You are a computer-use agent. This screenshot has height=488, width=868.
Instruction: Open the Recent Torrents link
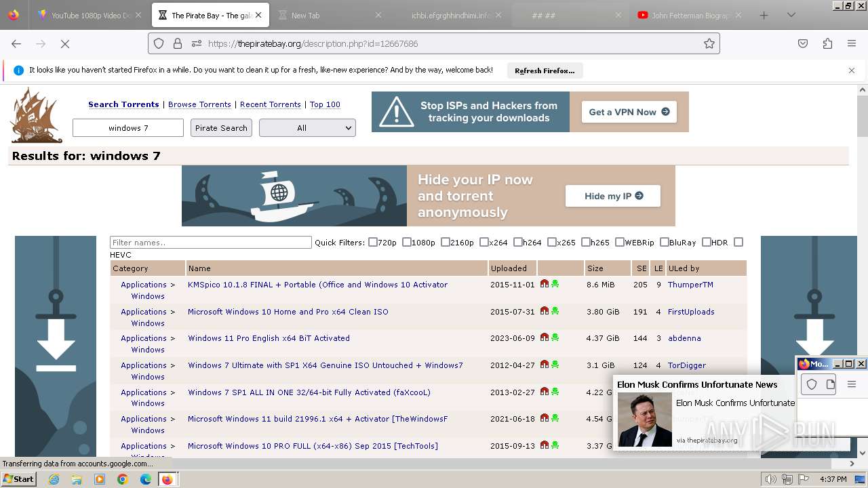(x=271, y=104)
